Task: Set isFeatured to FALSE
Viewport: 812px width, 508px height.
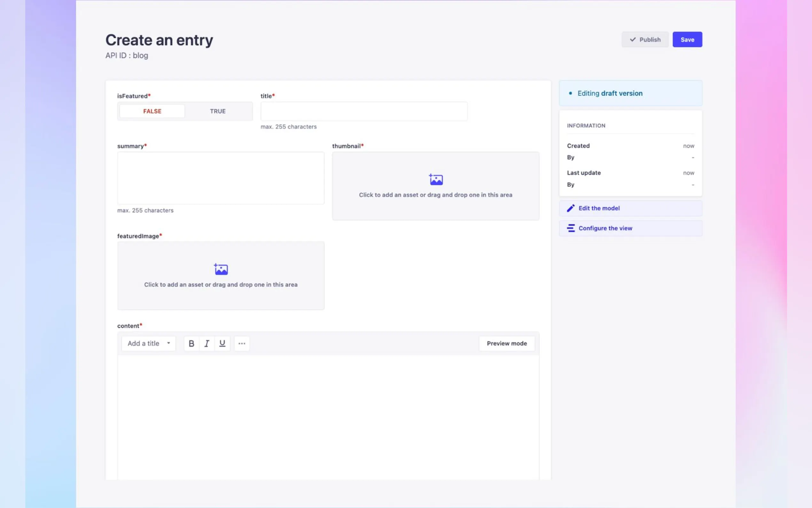Action: tap(152, 111)
